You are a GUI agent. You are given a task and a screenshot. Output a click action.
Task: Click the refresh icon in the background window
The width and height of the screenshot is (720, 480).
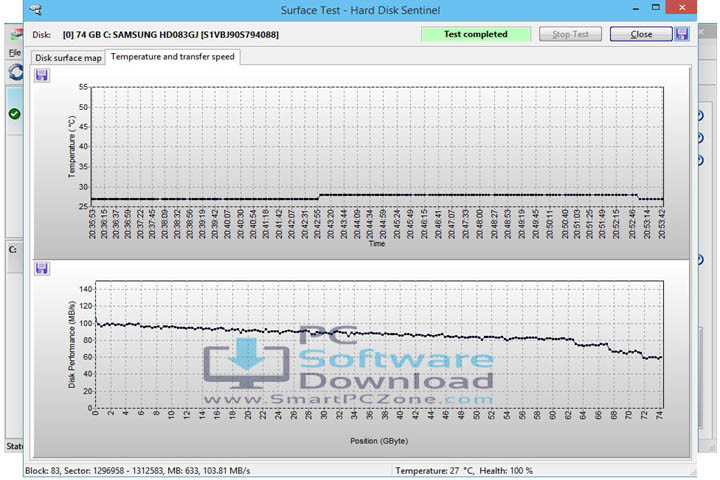(x=15, y=72)
